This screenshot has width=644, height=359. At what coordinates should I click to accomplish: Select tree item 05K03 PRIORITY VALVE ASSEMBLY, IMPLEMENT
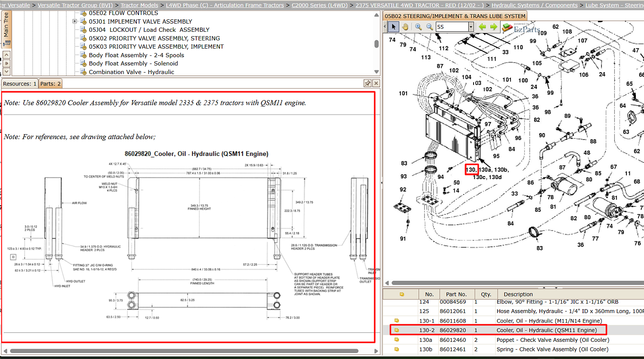pos(156,46)
